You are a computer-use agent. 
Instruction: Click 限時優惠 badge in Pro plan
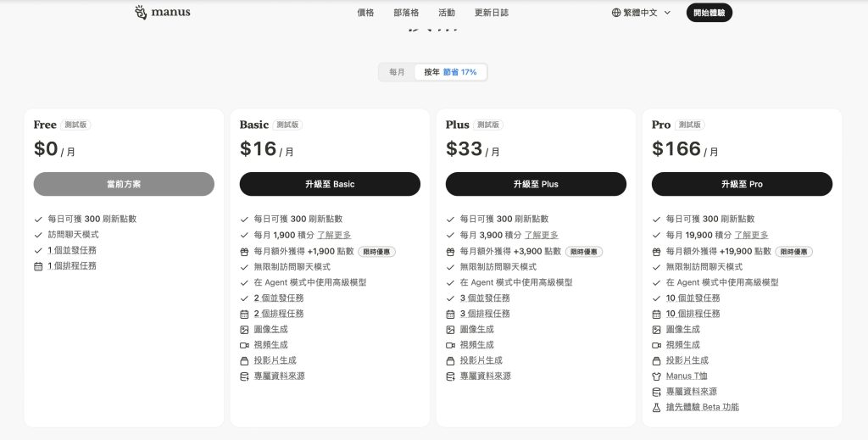[793, 251]
